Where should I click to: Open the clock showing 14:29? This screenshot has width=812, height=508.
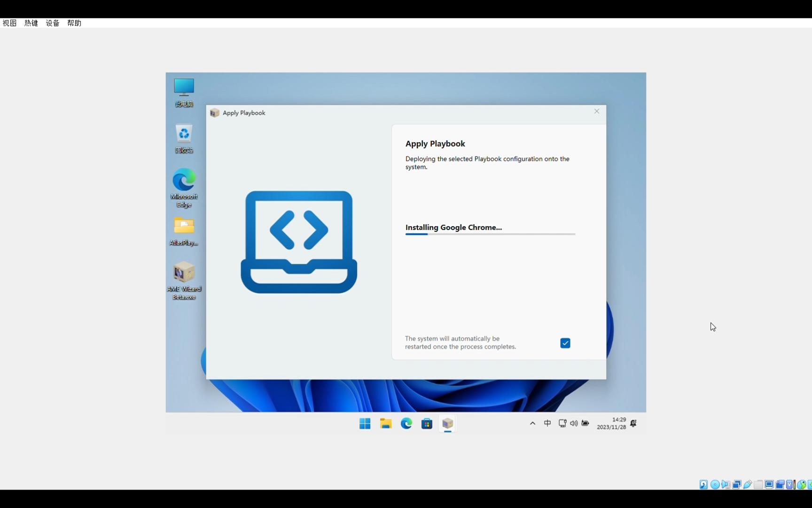611,423
